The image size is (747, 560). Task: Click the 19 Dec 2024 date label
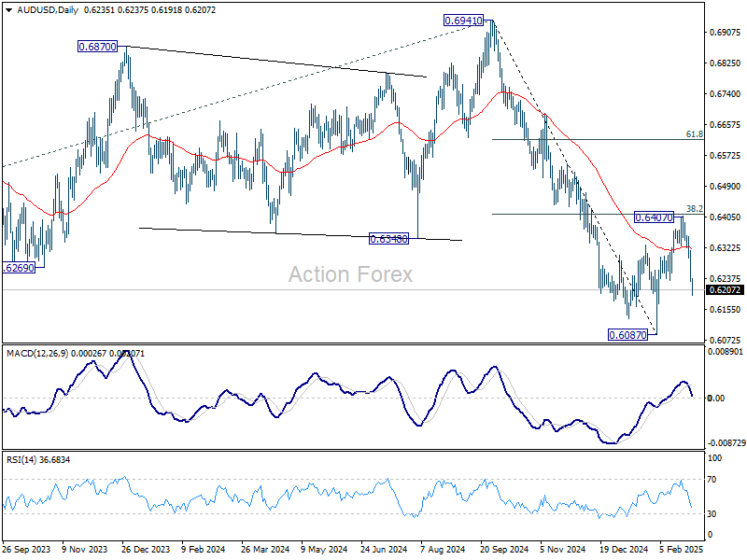(624, 550)
